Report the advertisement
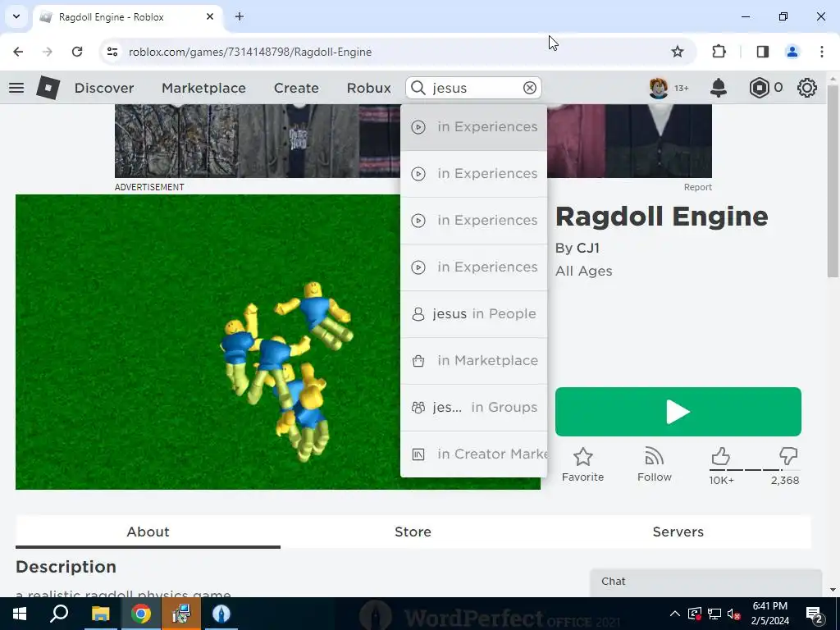The width and height of the screenshot is (840, 630). (x=697, y=187)
